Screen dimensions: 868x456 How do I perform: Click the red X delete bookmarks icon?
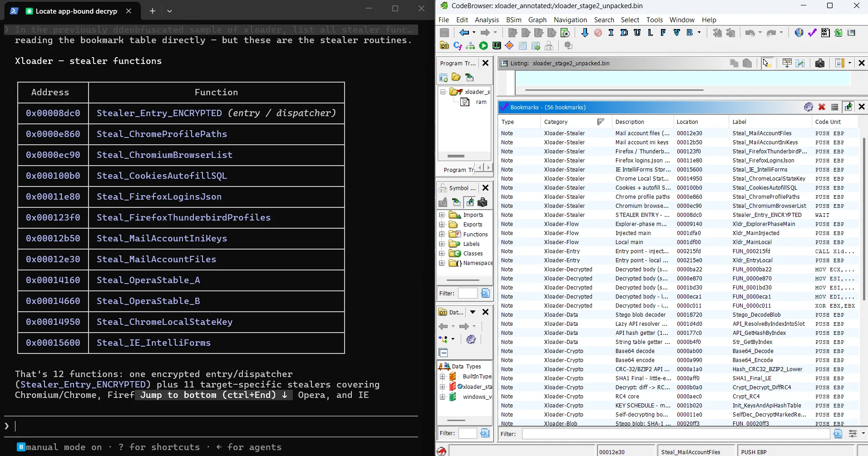[822, 107]
